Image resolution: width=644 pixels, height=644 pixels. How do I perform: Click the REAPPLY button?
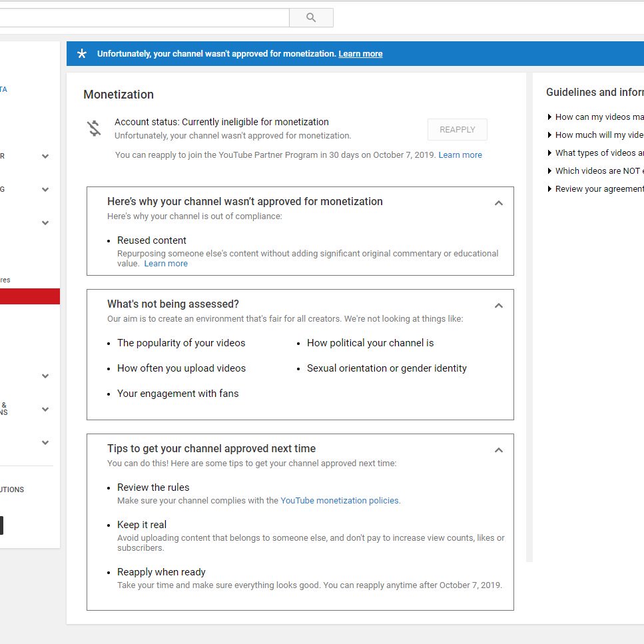coord(457,130)
